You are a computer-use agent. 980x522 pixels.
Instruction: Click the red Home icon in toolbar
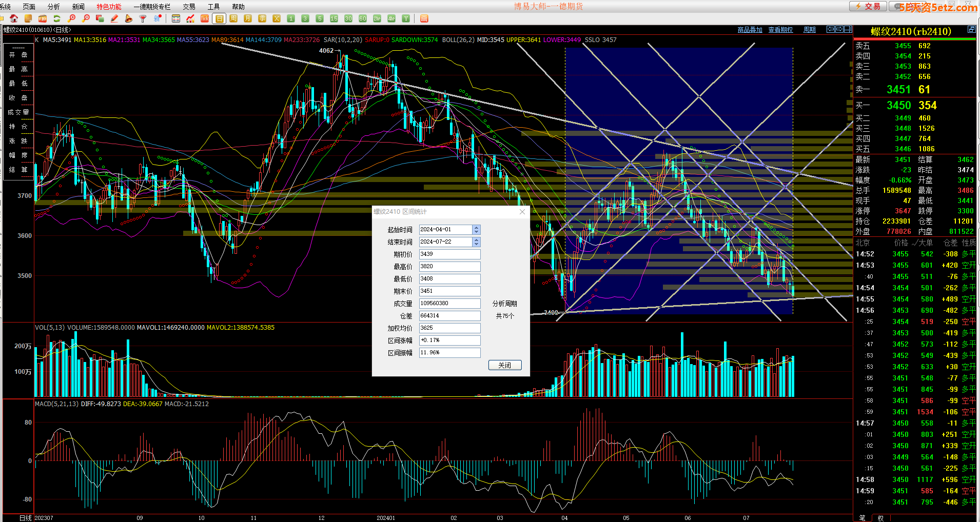click(14, 18)
